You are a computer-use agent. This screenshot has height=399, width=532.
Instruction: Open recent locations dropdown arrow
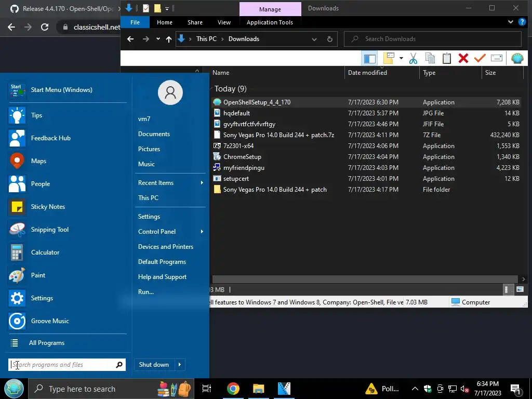158,39
